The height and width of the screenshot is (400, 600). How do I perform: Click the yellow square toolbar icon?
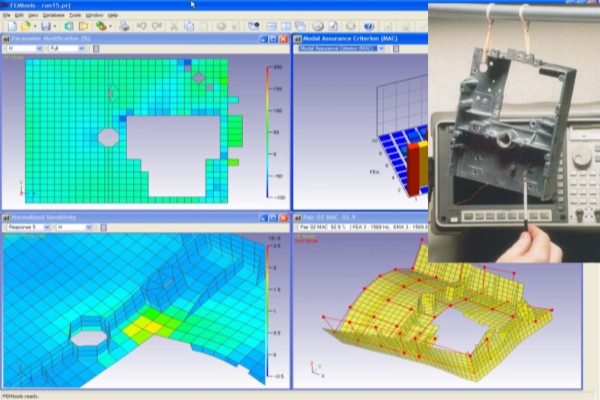(83, 26)
